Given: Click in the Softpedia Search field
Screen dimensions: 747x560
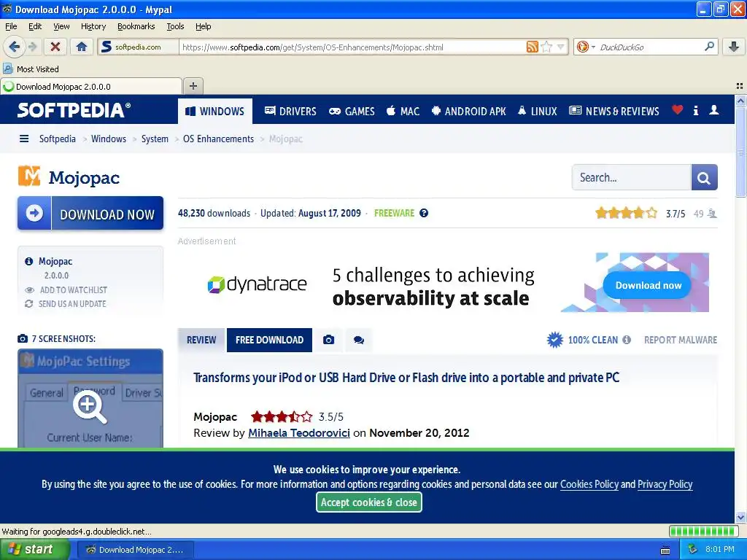Looking at the screenshot, I should [631, 177].
